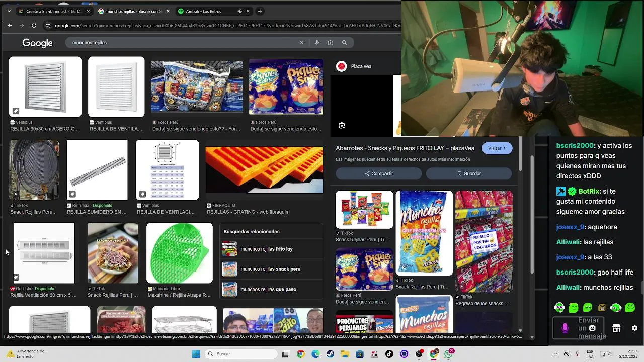This screenshot has width=644, height=362.
Task: Start voice search with the microphone icon
Action: tap(317, 43)
